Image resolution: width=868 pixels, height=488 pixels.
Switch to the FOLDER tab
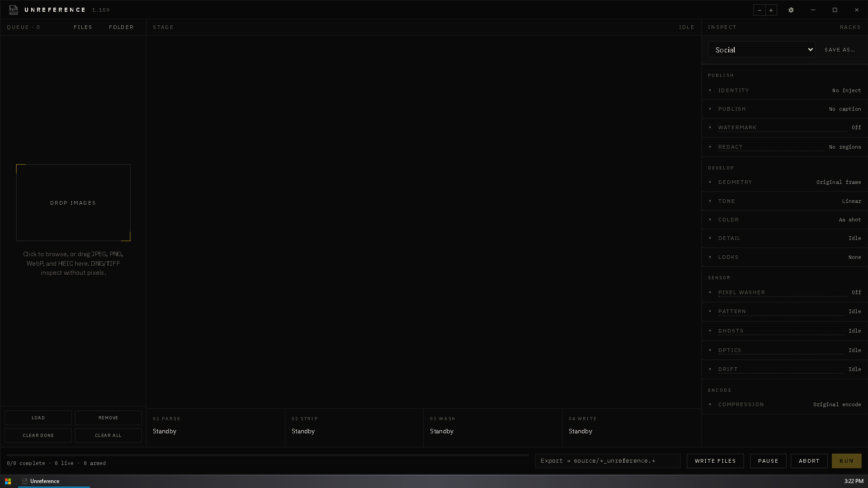(x=121, y=27)
